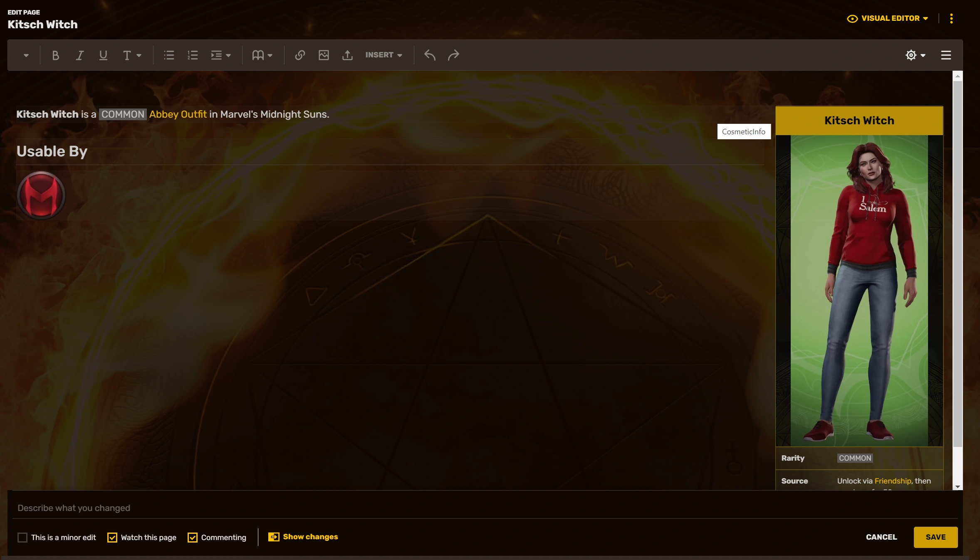
Task: Open the three-dot options menu
Action: click(x=951, y=18)
